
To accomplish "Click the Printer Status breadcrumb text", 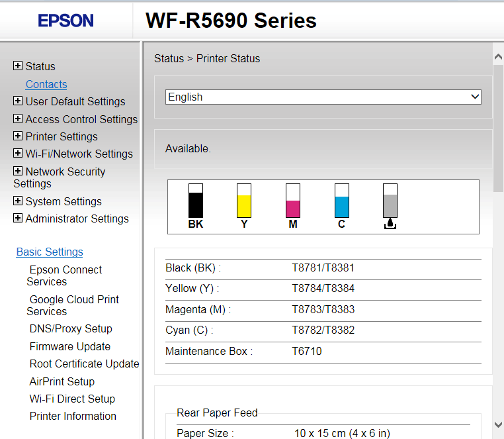I will [x=228, y=58].
